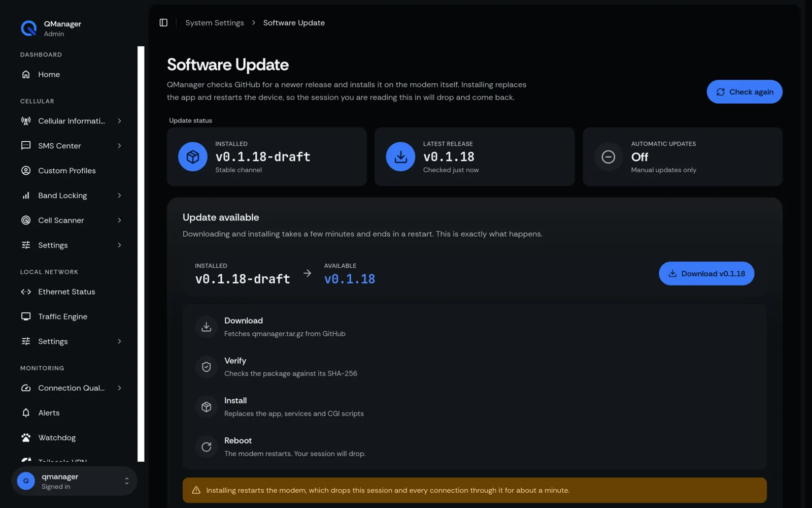Expand Connection Quality submenu chevron
The height and width of the screenshot is (508, 812).
pos(119,388)
